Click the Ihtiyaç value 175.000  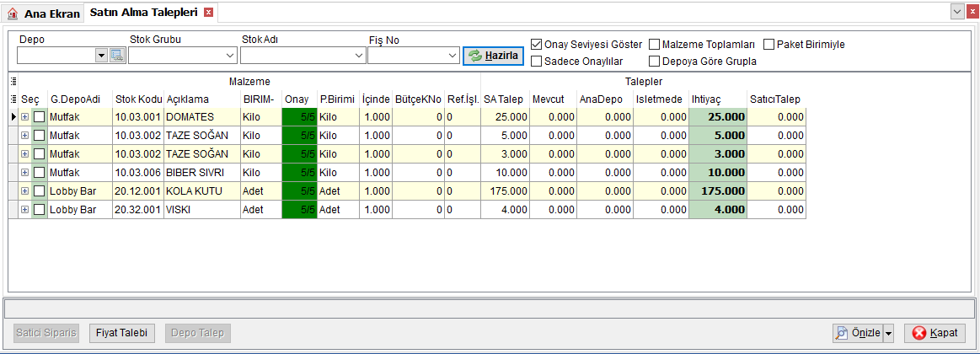(718, 190)
